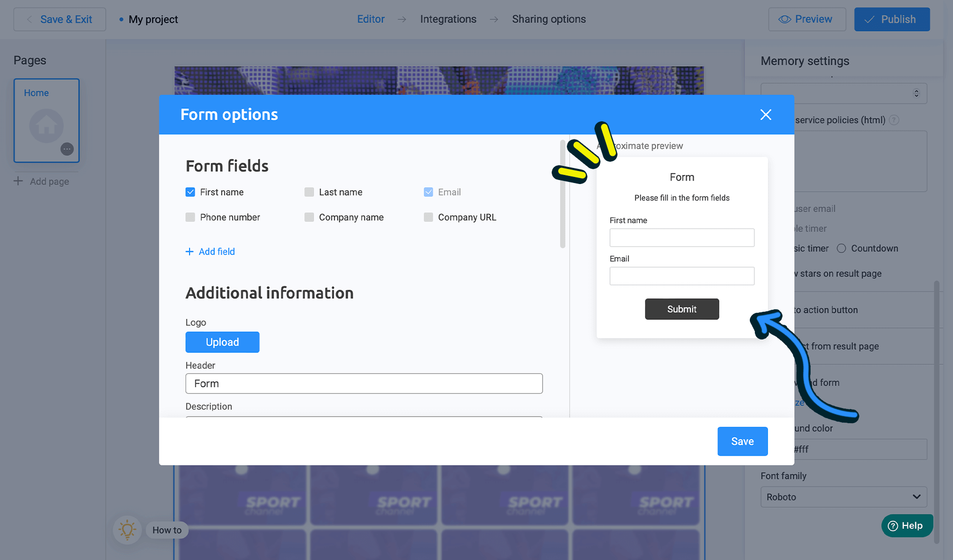
Task: Open the Help widget
Action: 907,525
